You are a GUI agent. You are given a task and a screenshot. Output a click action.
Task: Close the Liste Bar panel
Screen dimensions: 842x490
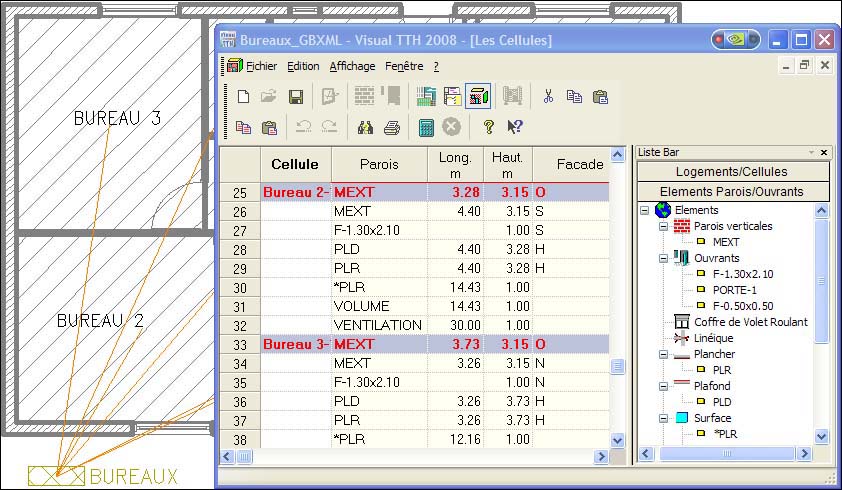824,153
